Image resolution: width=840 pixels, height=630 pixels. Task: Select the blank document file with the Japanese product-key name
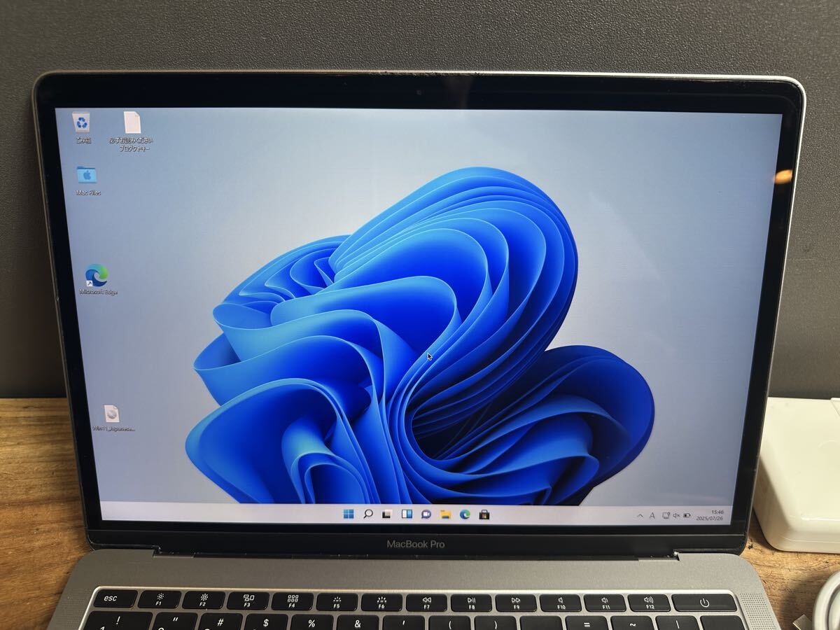132,130
